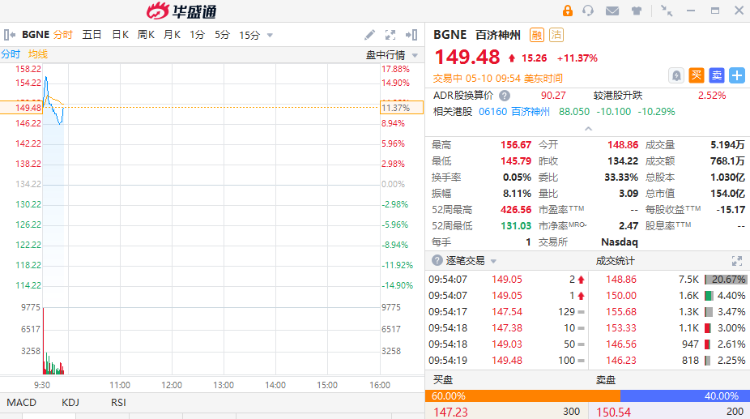750x419 pixels.
Task: Select the pencil drawing tool
Action: [x=369, y=34]
